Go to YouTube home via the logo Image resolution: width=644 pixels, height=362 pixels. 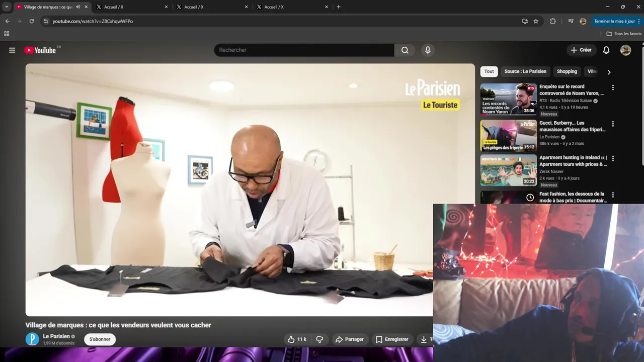point(40,50)
